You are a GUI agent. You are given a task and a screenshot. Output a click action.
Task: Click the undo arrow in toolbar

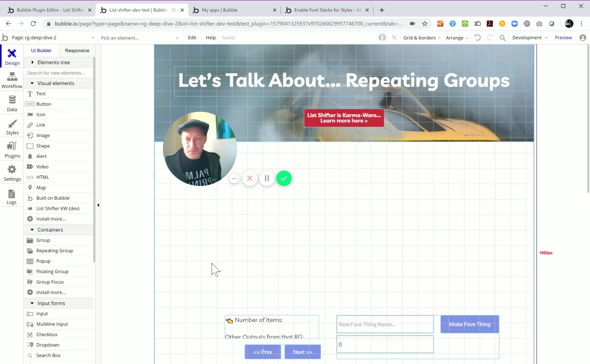click(478, 37)
